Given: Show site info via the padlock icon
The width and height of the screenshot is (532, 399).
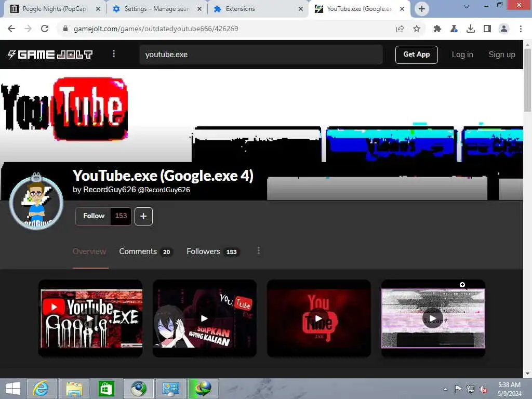Looking at the screenshot, I should pyautogui.click(x=65, y=29).
